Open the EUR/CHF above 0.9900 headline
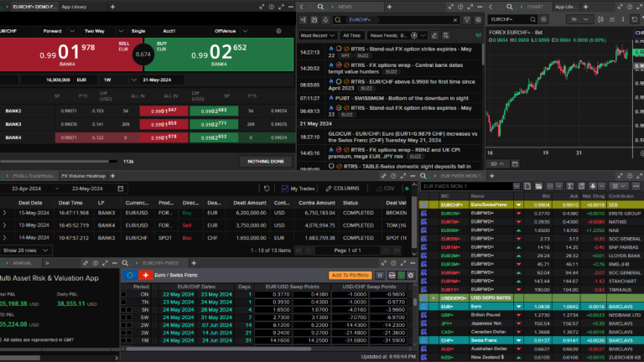This screenshot has height=362, width=644. pyautogui.click(x=402, y=85)
